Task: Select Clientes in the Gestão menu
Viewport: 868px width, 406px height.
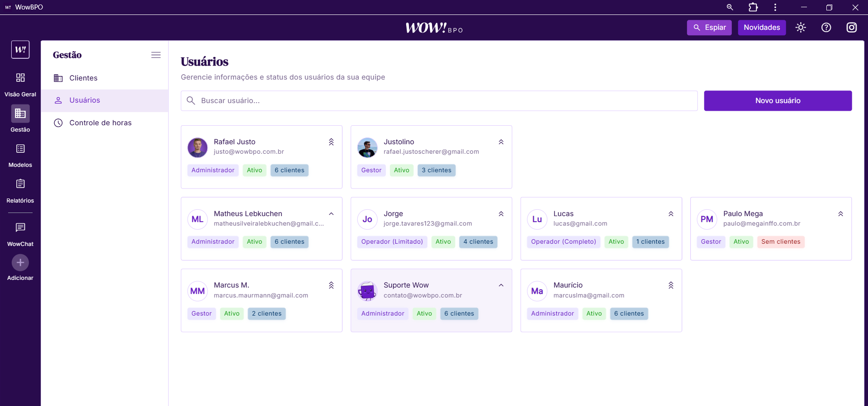Action: pyautogui.click(x=83, y=78)
